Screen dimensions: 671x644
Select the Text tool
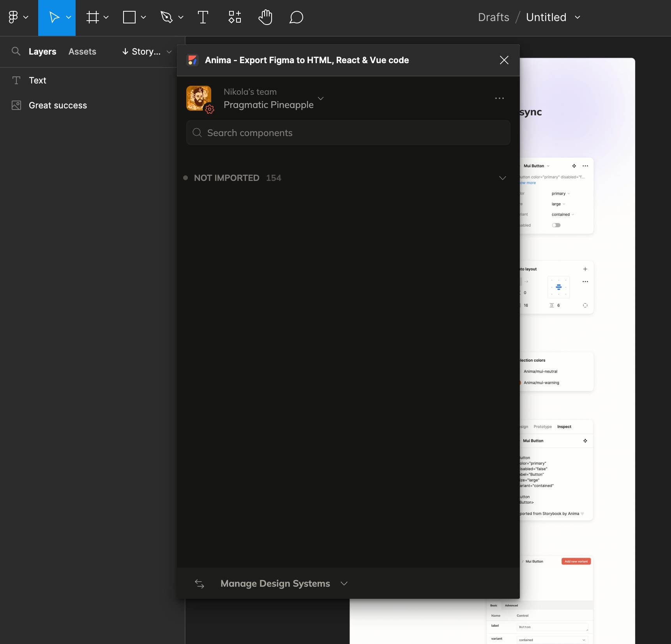click(x=203, y=17)
